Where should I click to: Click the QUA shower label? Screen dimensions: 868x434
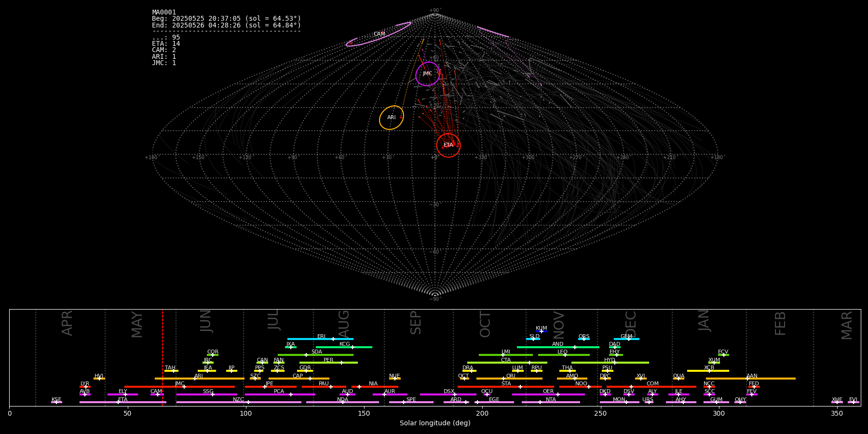click(x=678, y=376)
